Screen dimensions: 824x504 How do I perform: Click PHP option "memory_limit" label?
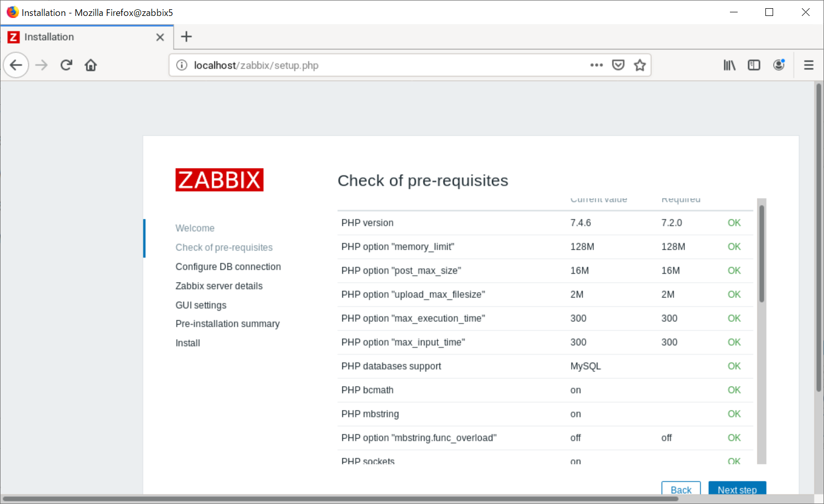pos(398,247)
